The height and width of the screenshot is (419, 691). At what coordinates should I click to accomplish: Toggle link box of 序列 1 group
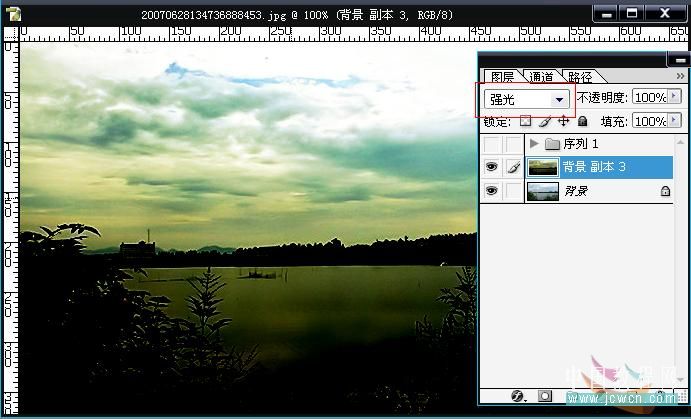click(x=513, y=144)
